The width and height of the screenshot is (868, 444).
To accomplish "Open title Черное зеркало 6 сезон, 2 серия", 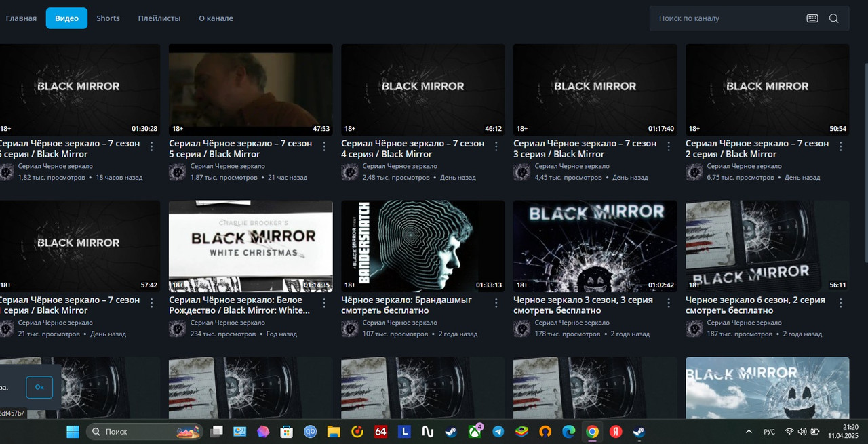I will pos(755,305).
